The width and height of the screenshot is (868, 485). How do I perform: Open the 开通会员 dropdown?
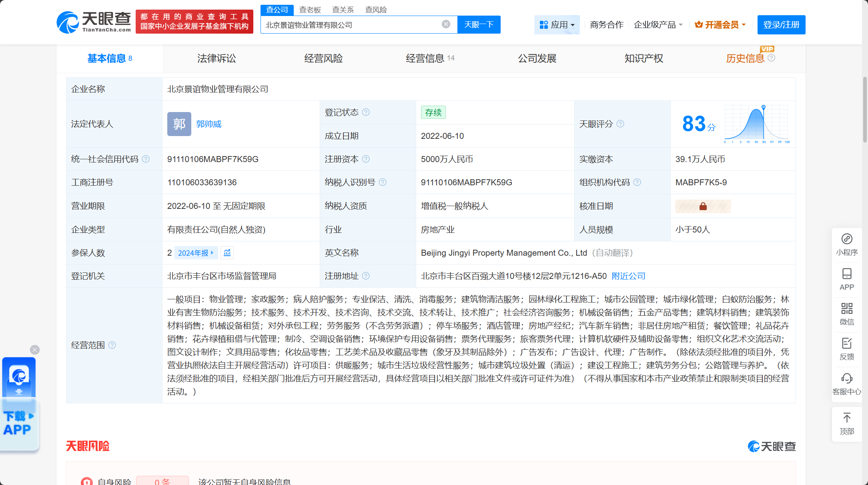tap(720, 25)
